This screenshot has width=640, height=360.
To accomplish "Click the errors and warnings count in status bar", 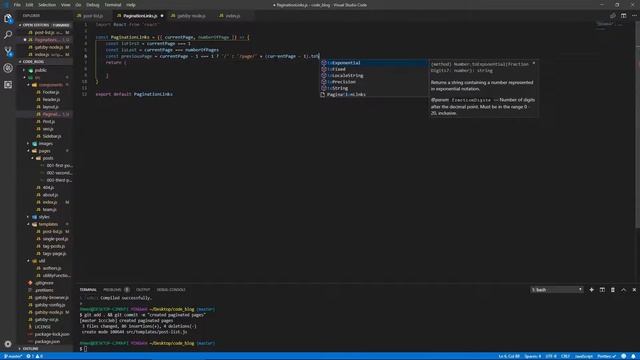I will click(x=35, y=356).
